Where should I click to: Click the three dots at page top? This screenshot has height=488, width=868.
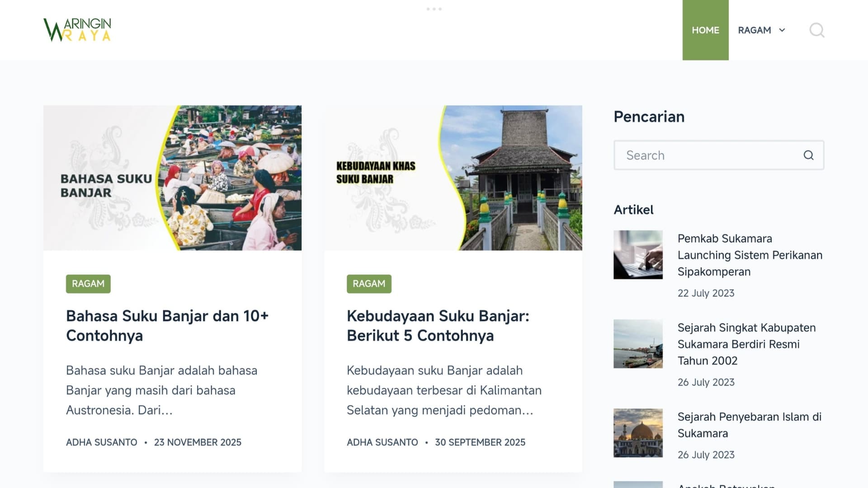pos(434,9)
